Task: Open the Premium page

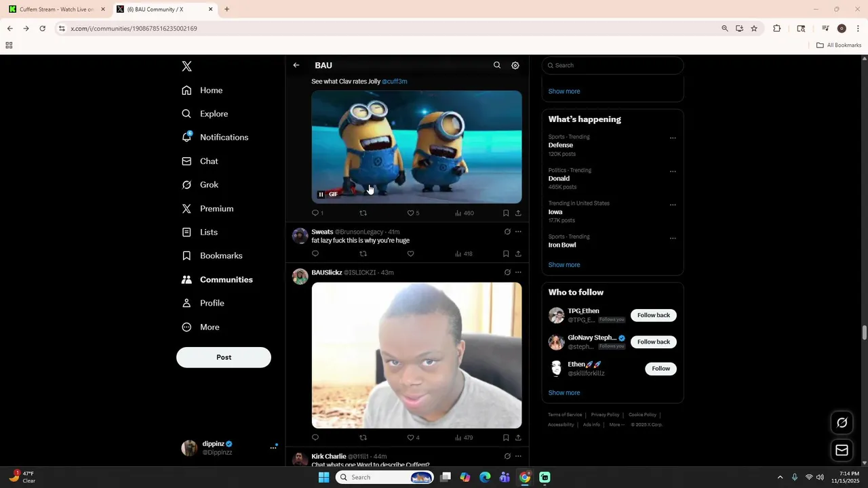Action: click(208, 209)
